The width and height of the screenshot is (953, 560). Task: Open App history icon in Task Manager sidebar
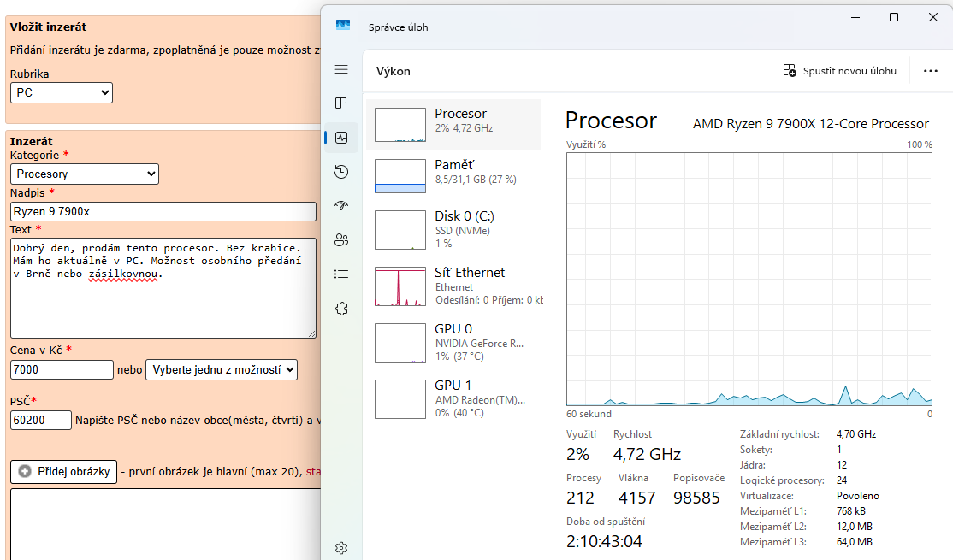click(x=341, y=172)
